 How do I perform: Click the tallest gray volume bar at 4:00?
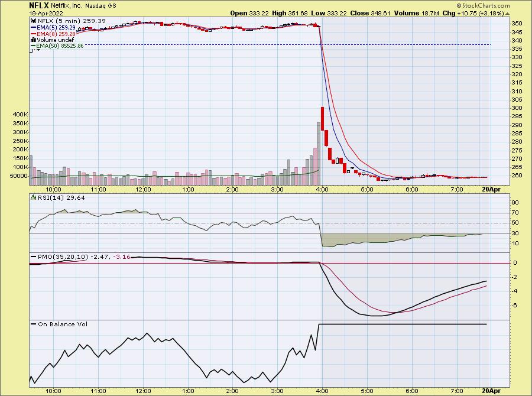(319, 154)
